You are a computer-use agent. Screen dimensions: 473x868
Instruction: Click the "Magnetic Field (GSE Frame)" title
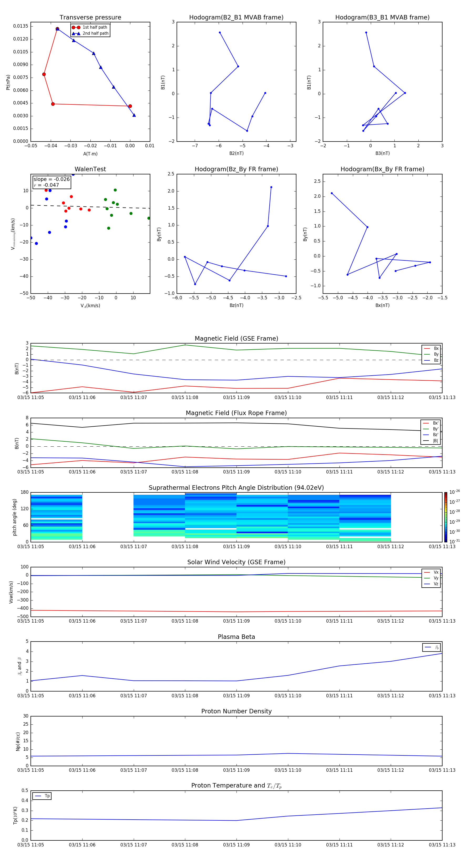[x=236, y=339]
